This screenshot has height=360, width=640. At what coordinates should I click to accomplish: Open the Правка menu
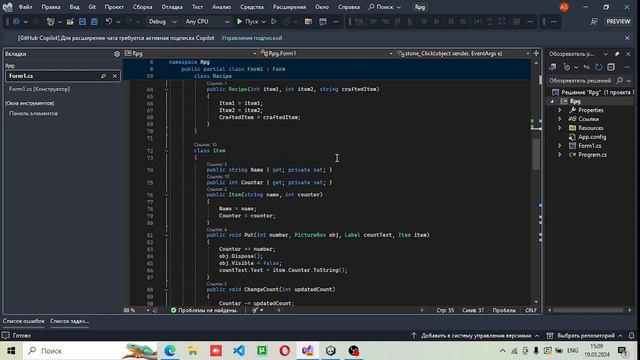click(x=51, y=7)
